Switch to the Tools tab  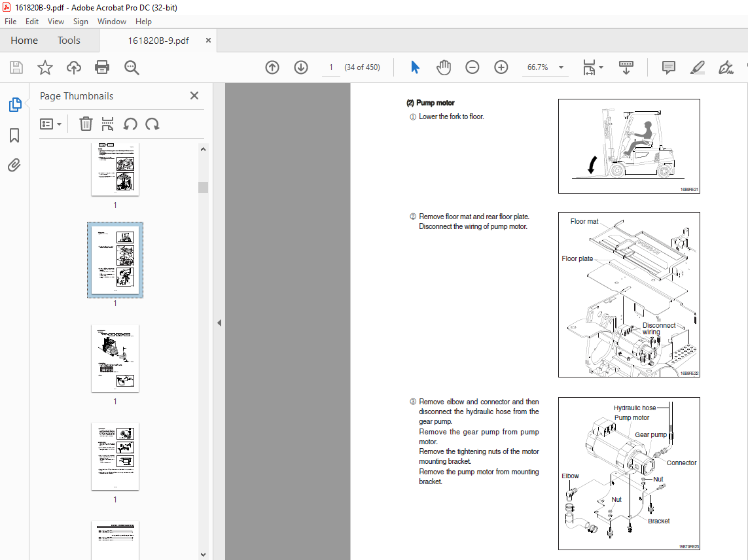pos(69,41)
